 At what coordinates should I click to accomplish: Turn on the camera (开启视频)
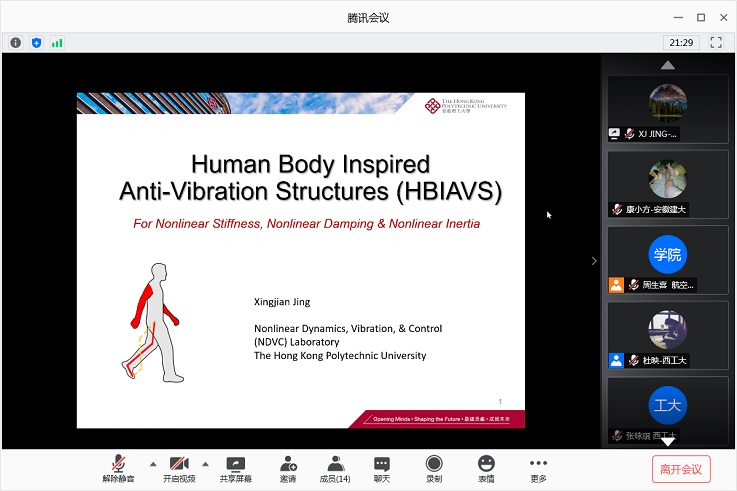tap(179, 468)
